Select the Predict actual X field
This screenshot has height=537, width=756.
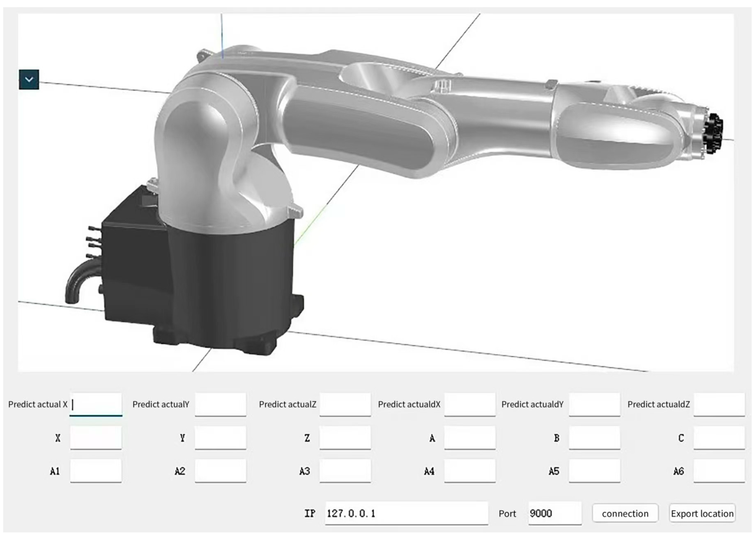tap(96, 404)
